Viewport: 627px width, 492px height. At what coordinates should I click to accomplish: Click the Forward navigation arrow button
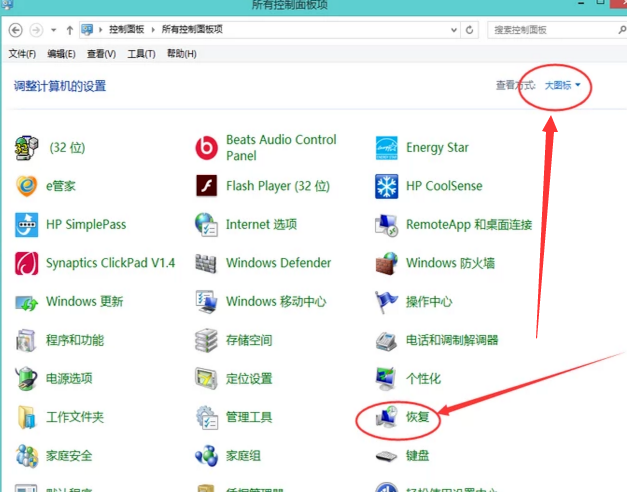coord(36,30)
